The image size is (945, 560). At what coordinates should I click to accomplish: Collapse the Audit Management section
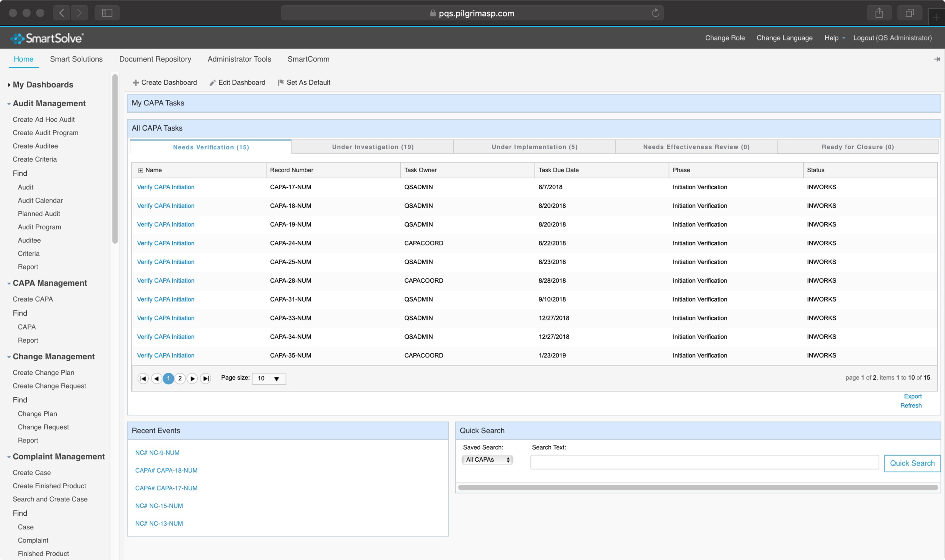[9, 104]
